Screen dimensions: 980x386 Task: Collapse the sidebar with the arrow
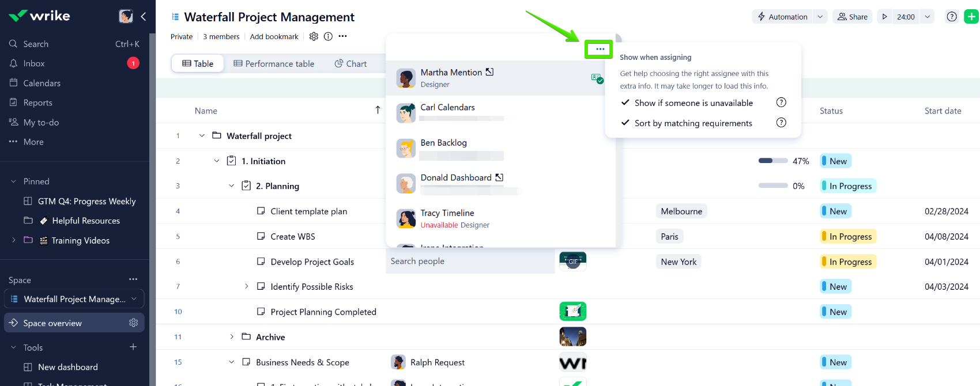pos(143,16)
